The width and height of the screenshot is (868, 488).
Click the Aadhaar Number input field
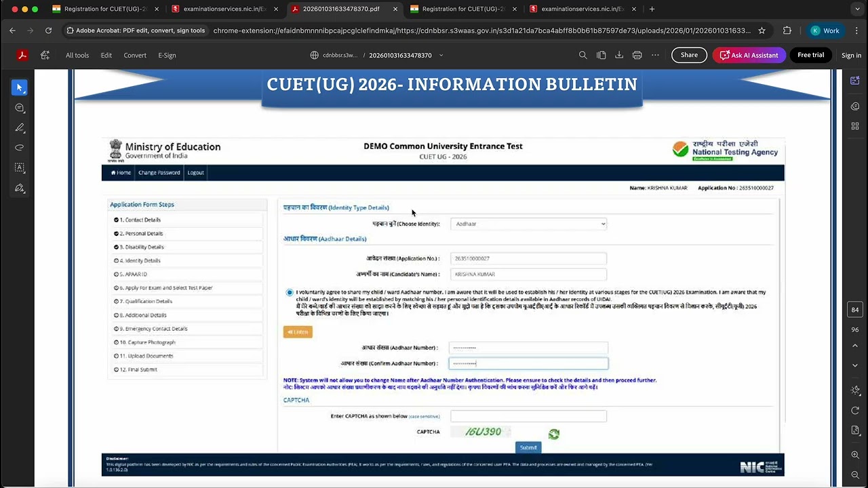[x=528, y=348]
